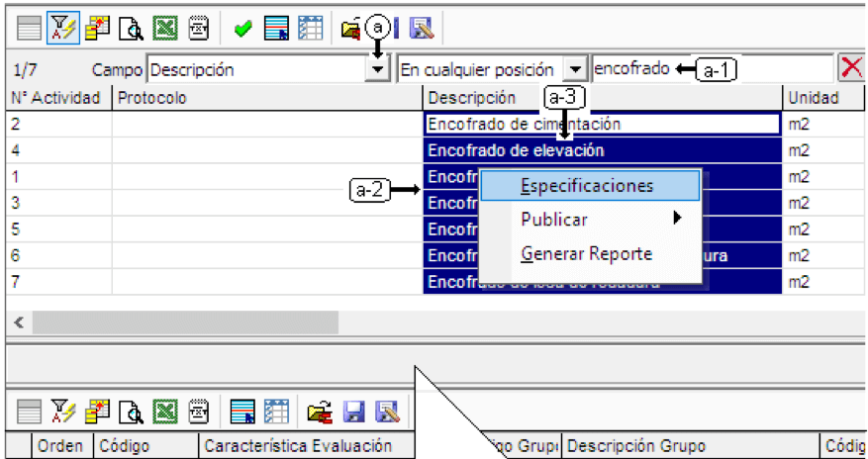Click the Excel export icon in bottom toolbar
The height and width of the screenshot is (459, 868).
point(165,412)
